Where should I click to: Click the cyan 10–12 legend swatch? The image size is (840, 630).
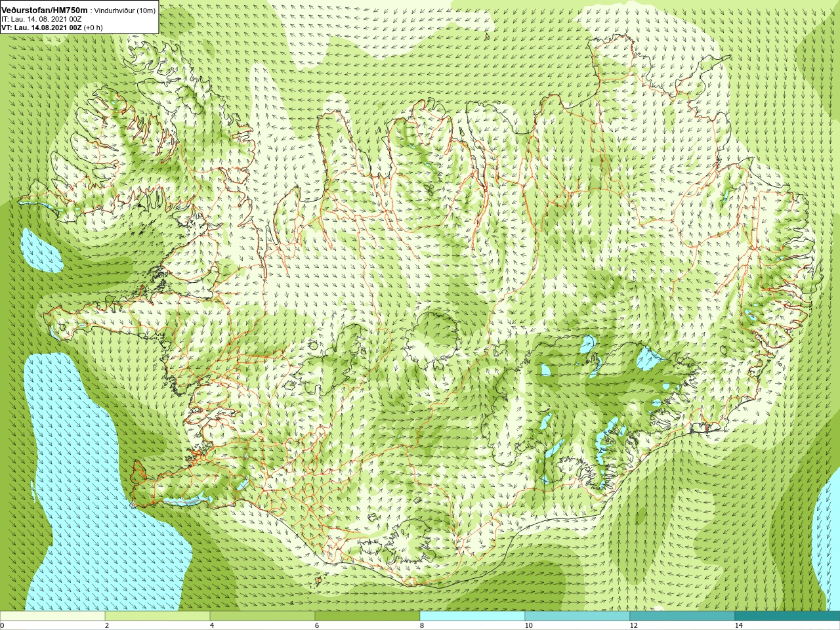577,616
